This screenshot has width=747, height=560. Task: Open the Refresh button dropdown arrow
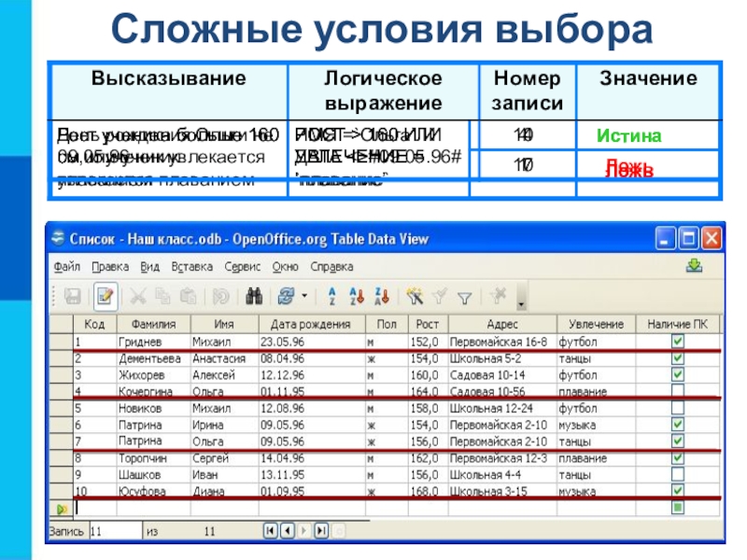pyautogui.click(x=304, y=297)
